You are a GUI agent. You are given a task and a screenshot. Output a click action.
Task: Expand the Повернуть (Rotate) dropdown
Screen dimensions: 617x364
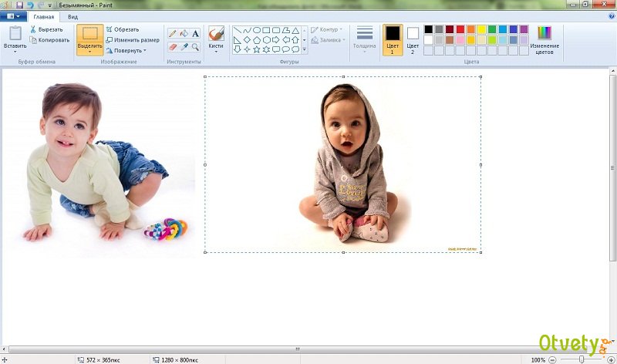126,50
